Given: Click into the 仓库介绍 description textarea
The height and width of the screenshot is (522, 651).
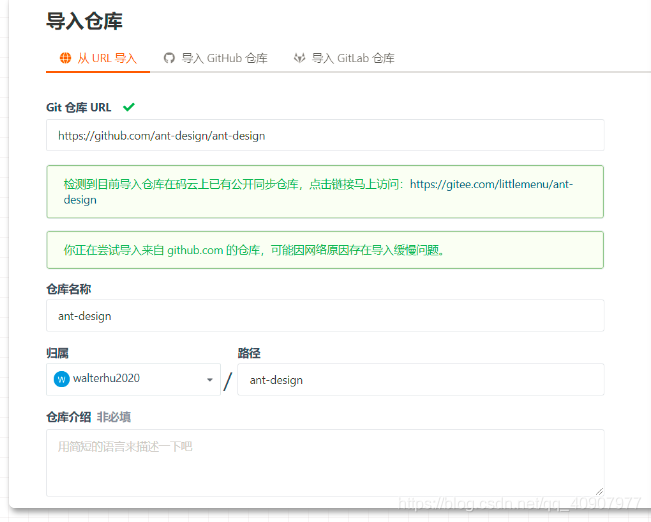Looking at the screenshot, I should pos(325,463).
